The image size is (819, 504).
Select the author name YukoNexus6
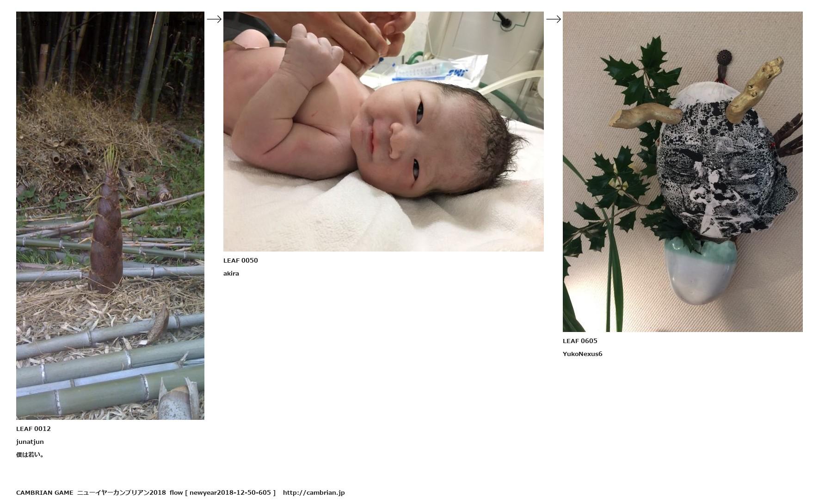(x=582, y=354)
